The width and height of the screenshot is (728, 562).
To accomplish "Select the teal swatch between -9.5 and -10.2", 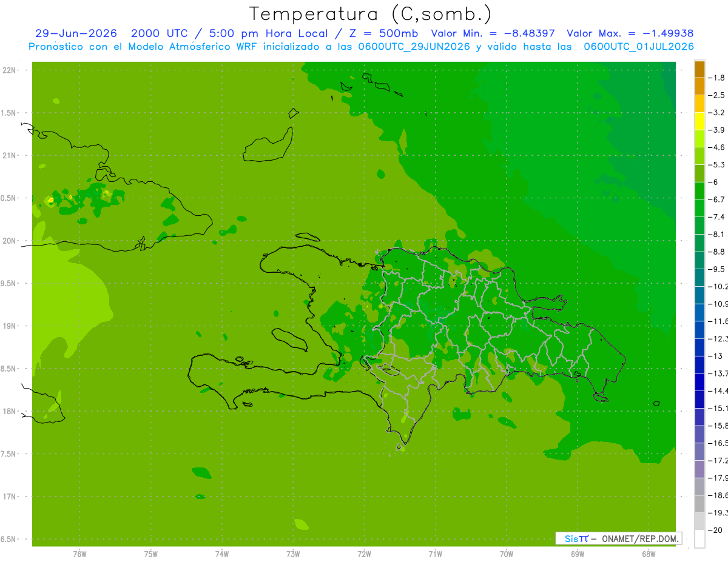I will [699, 278].
